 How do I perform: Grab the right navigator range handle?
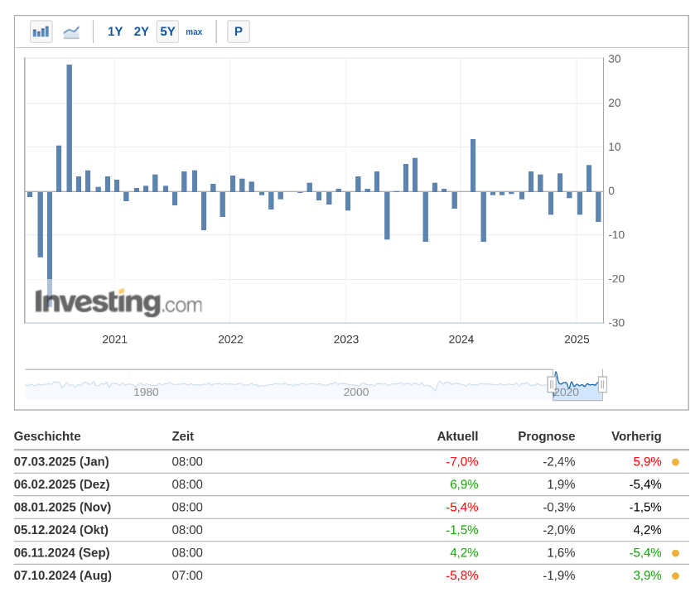point(602,384)
